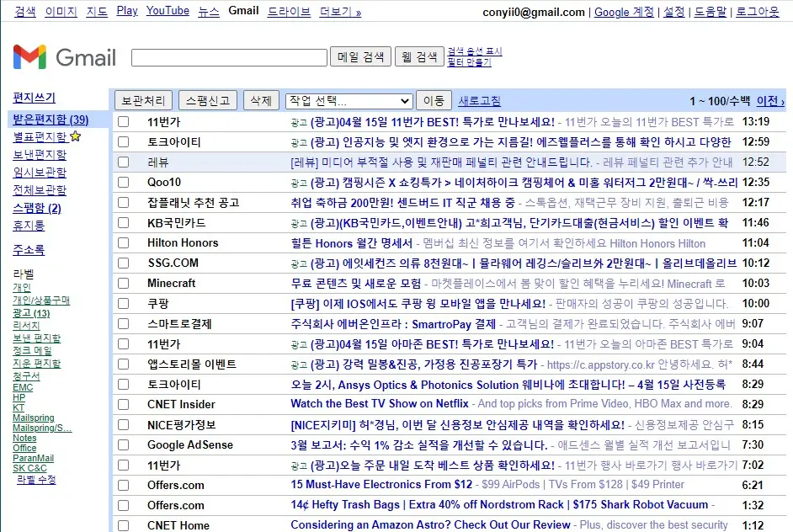Open Google 계정 link

point(624,12)
